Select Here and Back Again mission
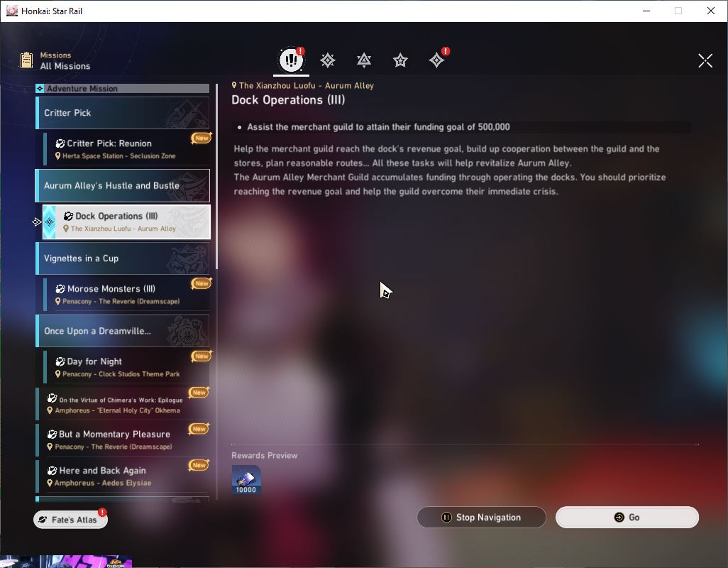This screenshot has height=568, width=728. tap(123, 476)
